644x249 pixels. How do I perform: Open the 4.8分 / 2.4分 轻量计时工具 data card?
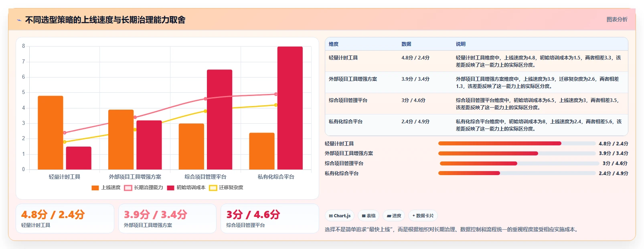click(65, 218)
